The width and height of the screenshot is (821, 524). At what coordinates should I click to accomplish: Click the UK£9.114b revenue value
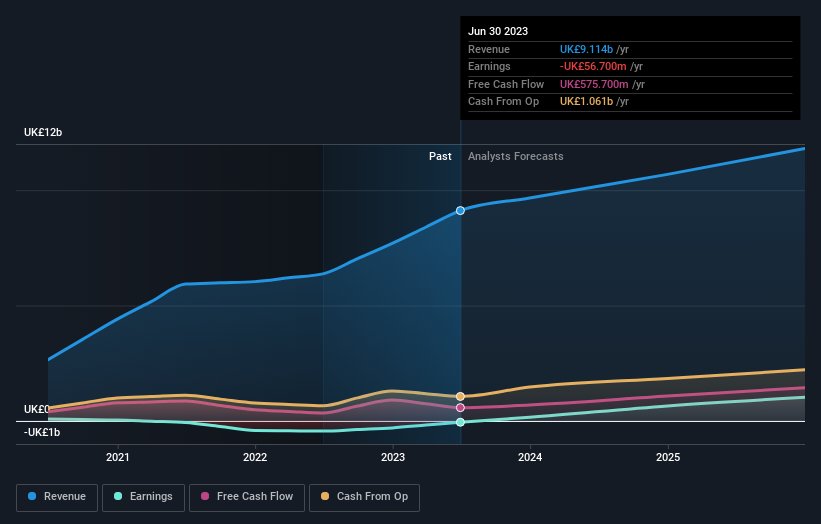pos(586,49)
